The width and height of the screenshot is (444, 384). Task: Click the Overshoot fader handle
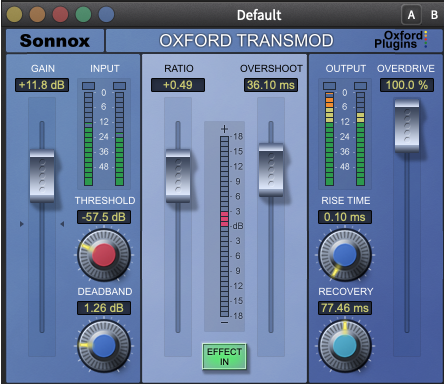(271, 170)
